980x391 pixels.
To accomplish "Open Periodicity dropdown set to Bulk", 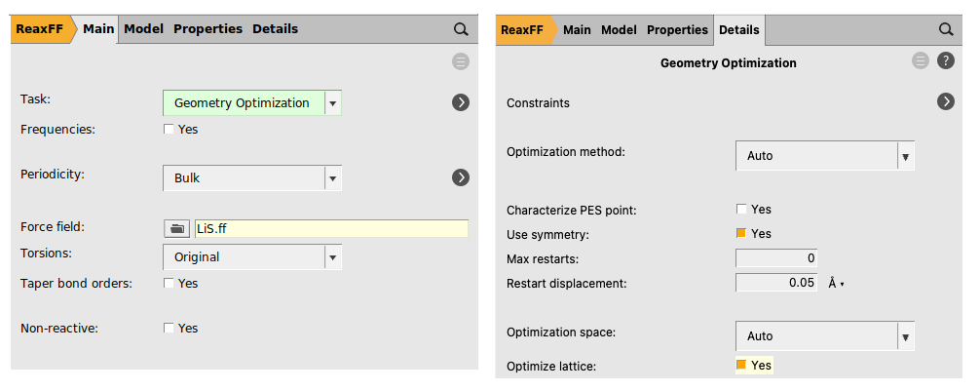I will pos(252,178).
